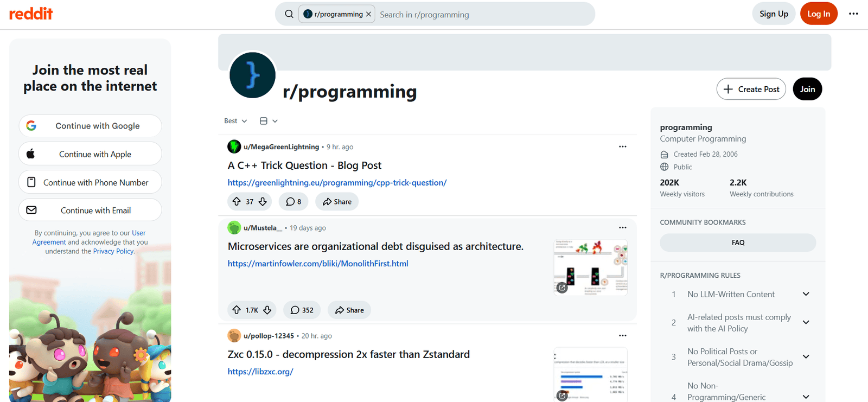Continue with Phone Number
The height and width of the screenshot is (402, 868).
click(90, 182)
